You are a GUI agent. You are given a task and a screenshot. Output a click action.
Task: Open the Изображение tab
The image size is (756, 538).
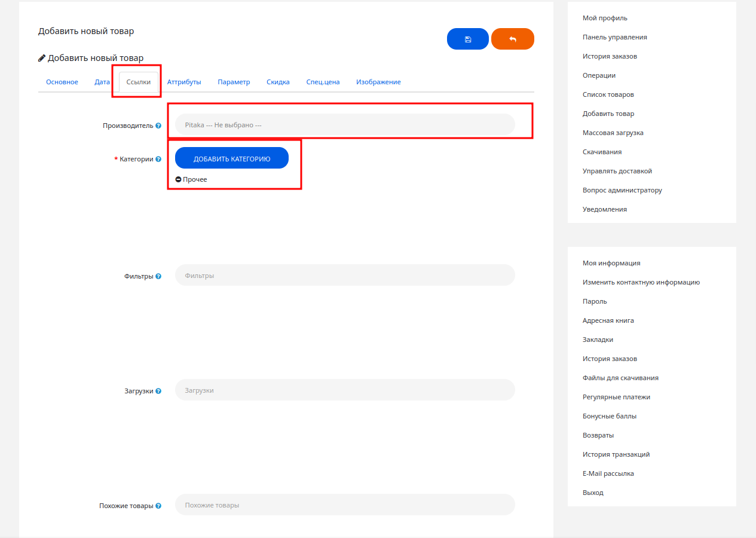click(x=378, y=82)
